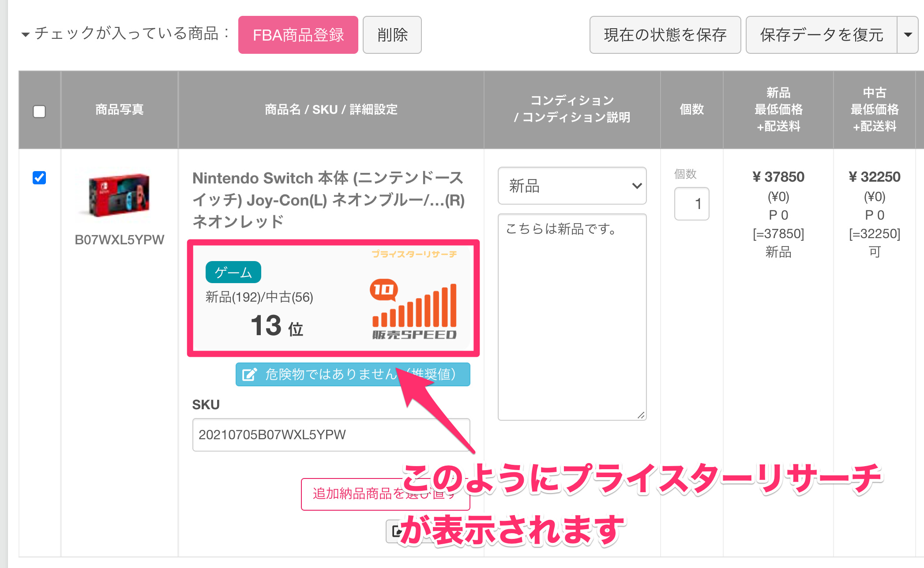Screen dimensions: 924x568
Task: Click the SKU input field
Action: pos(331,435)
